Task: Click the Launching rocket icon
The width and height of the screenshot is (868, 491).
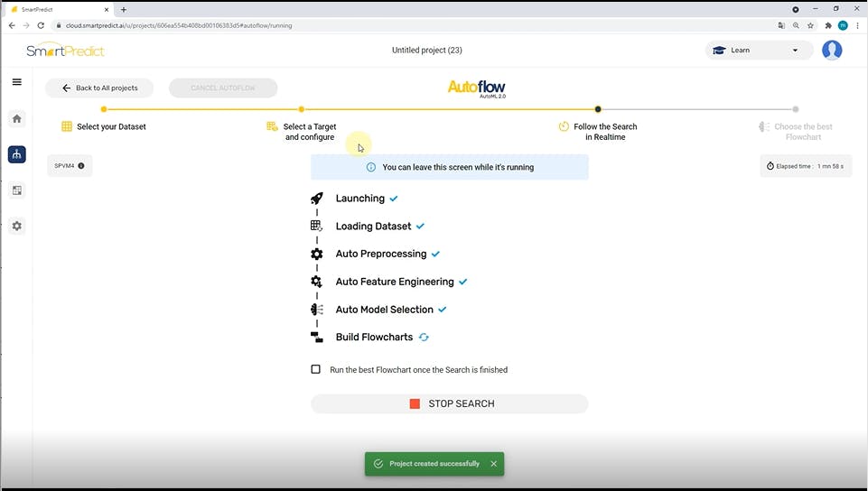Action: [x=317, y=199]
